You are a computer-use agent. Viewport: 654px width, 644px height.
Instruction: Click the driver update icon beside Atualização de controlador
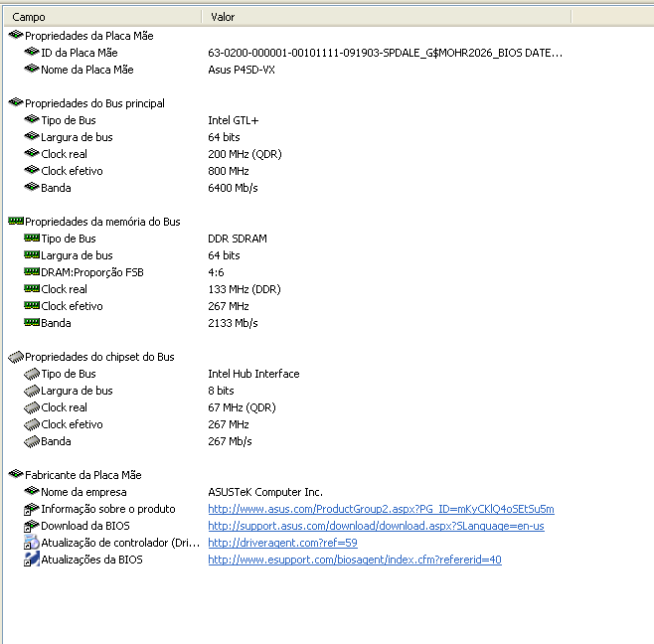pos(32,543)
